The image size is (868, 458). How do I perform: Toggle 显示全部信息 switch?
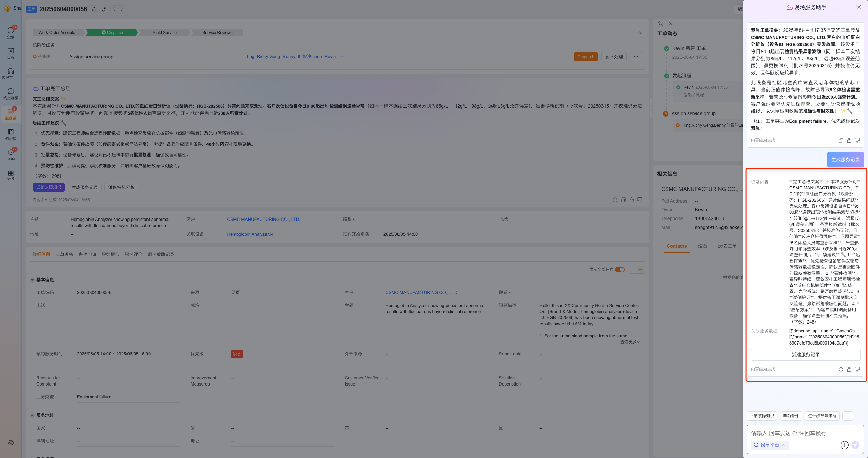[x=620, y=270]
